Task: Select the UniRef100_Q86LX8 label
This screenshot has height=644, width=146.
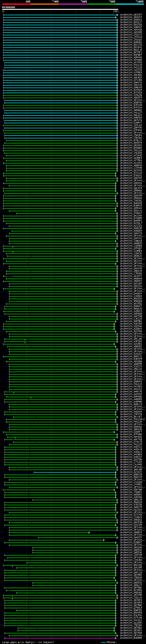Action: 131,500
